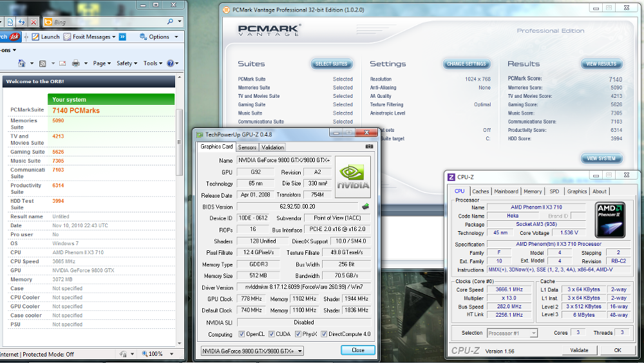Click the red stop loading icon
This screenshot has width=644, height=363.
pos(33,22)
